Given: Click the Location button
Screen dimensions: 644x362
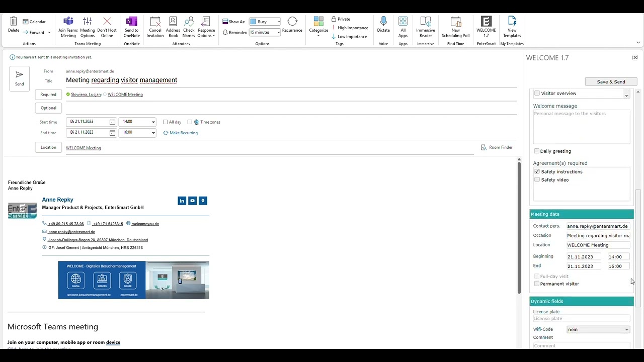Looking at the screenshot, I should pyautogui.click(x=48, y=147).
